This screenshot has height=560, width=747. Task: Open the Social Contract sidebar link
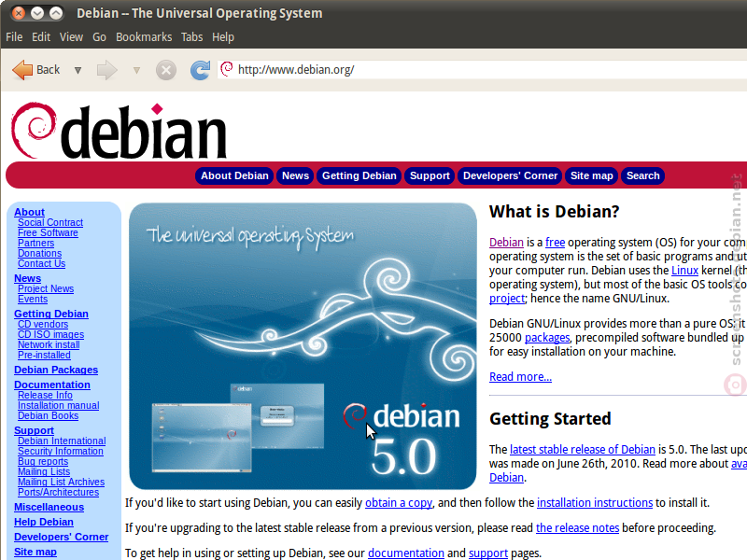pyautogui.click(x=50, y=222)
